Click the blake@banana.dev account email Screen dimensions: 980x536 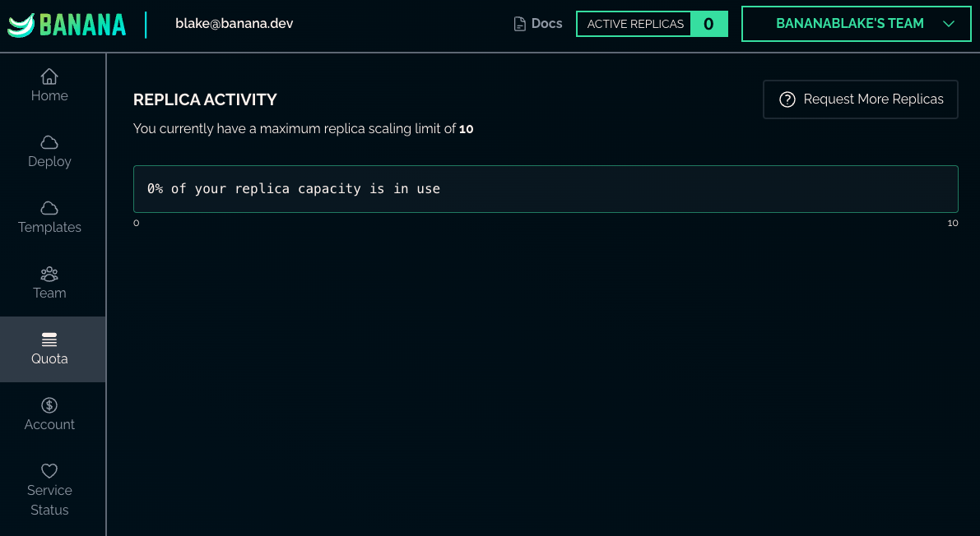pyautogui.click(x=234, y=23)
